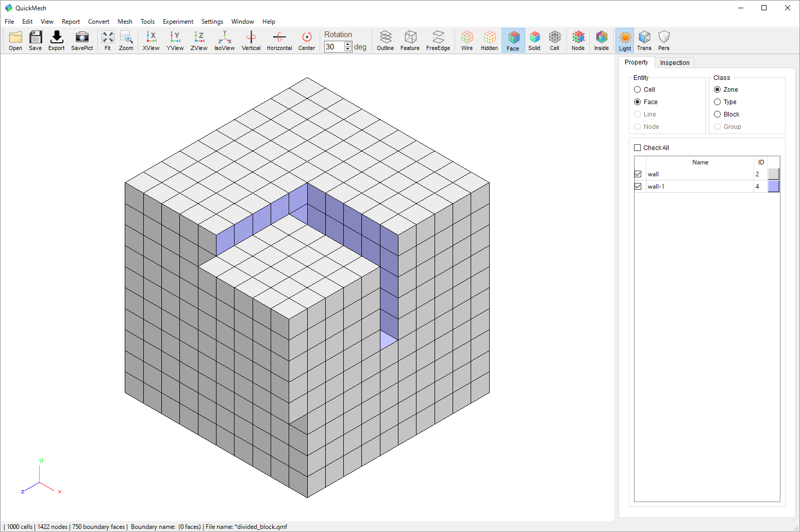Select the wall-1 row name
The image size is (800, 532).
(656, 187)
